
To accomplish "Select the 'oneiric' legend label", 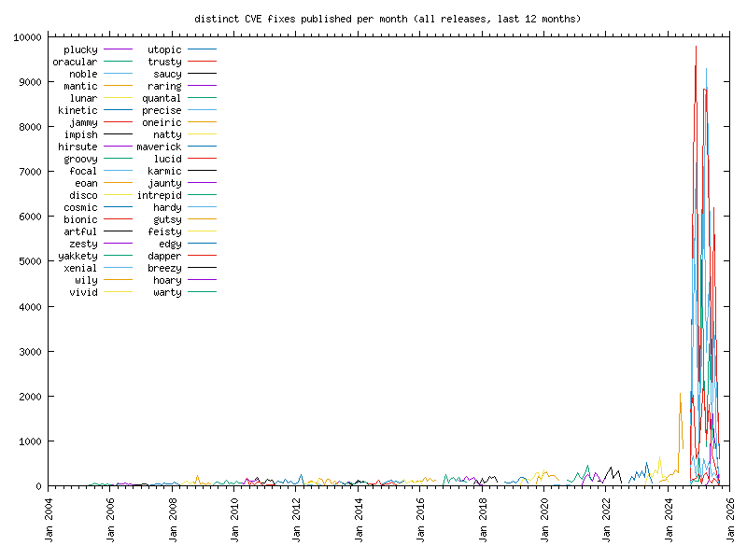I will [x=162, y=122].
